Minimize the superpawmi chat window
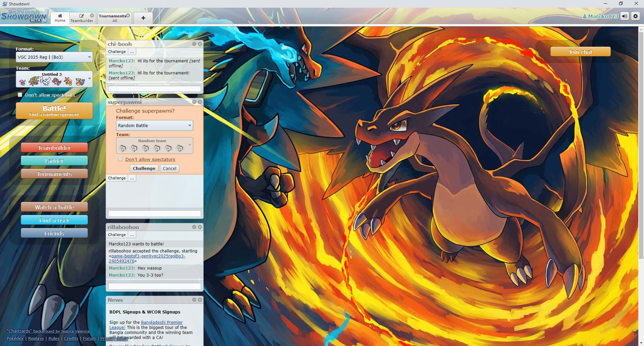This screenshot has width=644, height=346. 194,102
